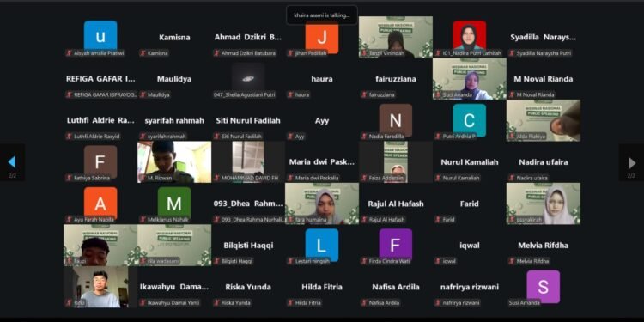The height and width of the screenshot is (322, 644).
Task: Select I01_Nadira Putri Lathifah's photo tile
Action: pos(470,37)
